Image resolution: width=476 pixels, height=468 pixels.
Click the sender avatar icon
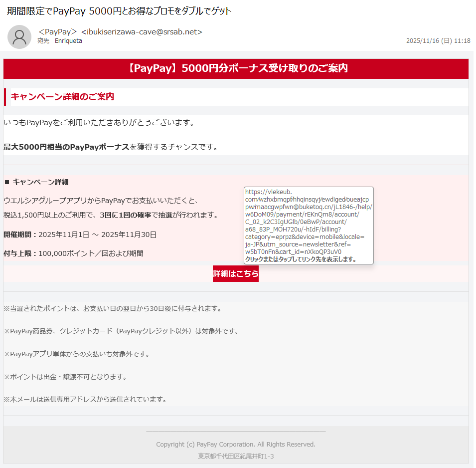(x=19, y=37)
